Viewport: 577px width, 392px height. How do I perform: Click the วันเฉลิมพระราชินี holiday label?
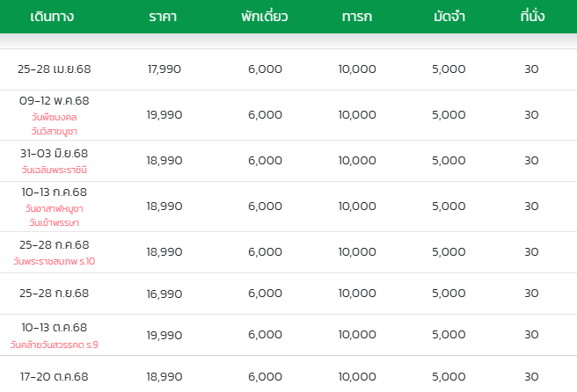55,170
